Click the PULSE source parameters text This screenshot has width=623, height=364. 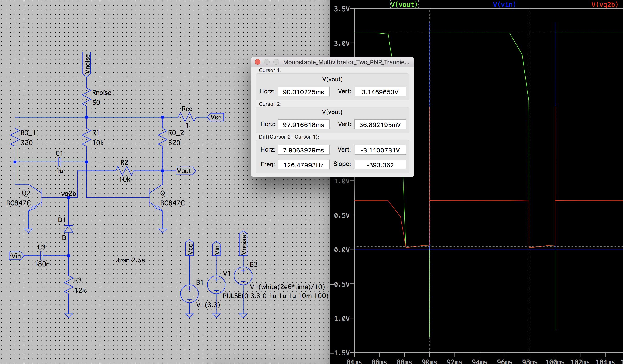pos(276,296)
